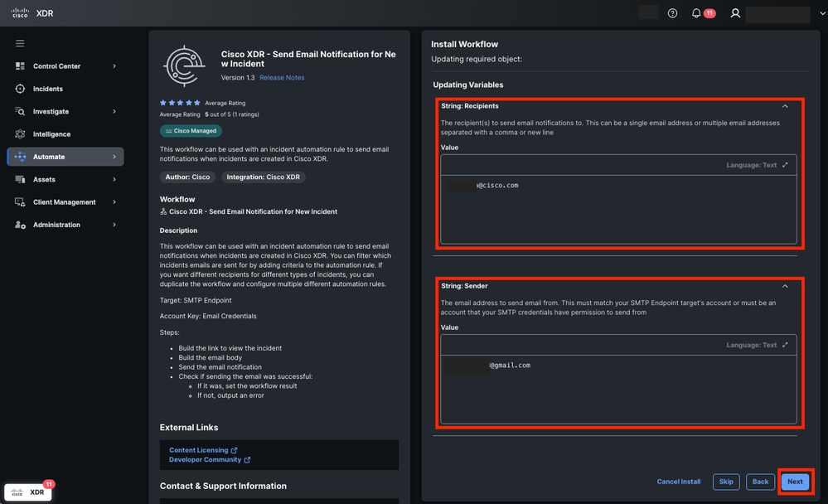Open the Release Notes link

point(282,78)
